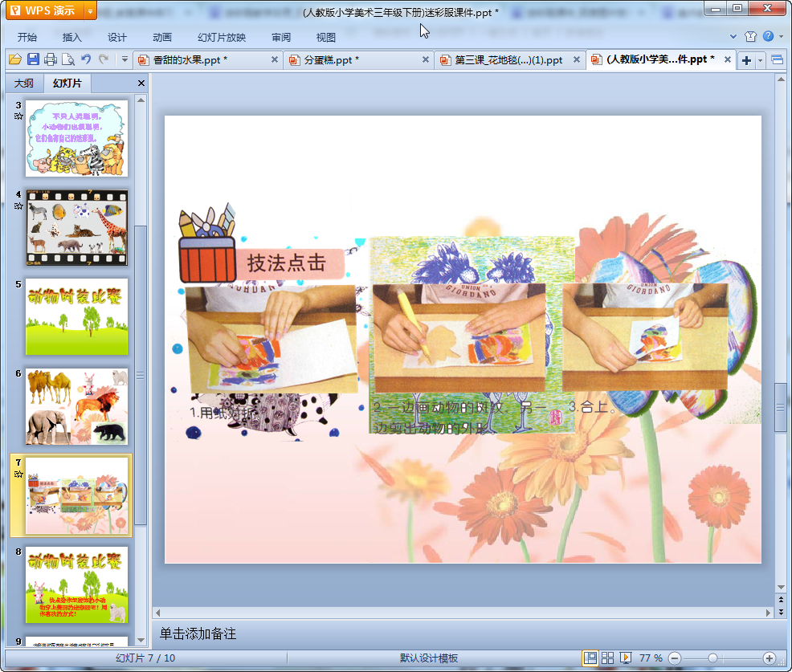The width and height of the screenshot is (792, 672).
Task: Open the 视图 menu tab
Action: pos(326,37)
